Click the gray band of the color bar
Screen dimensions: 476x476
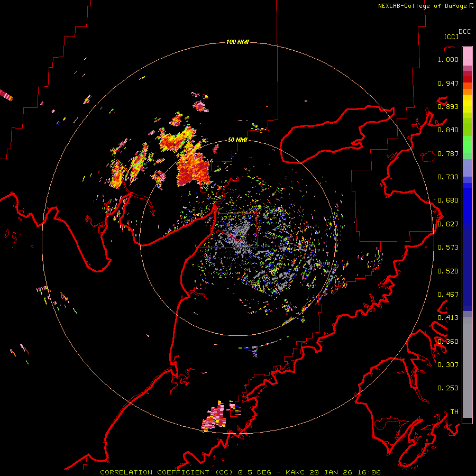[x=467, y=368]
